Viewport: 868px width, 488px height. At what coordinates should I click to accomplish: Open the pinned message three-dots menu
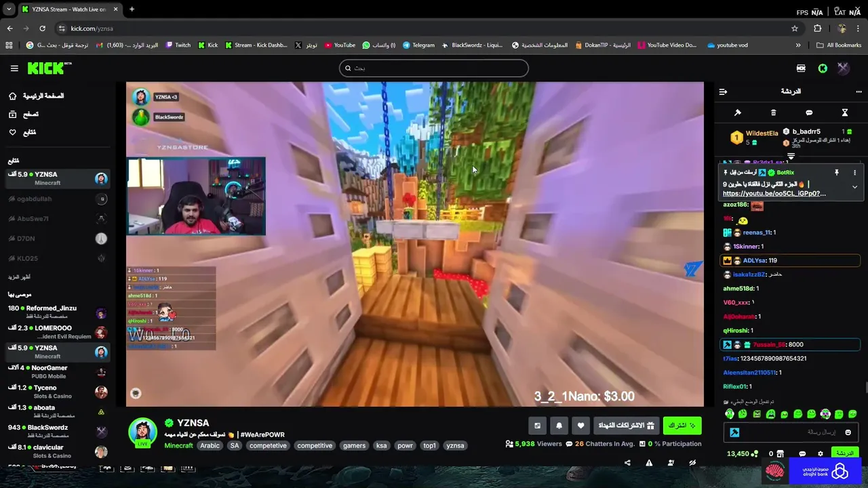pos(854,173)
